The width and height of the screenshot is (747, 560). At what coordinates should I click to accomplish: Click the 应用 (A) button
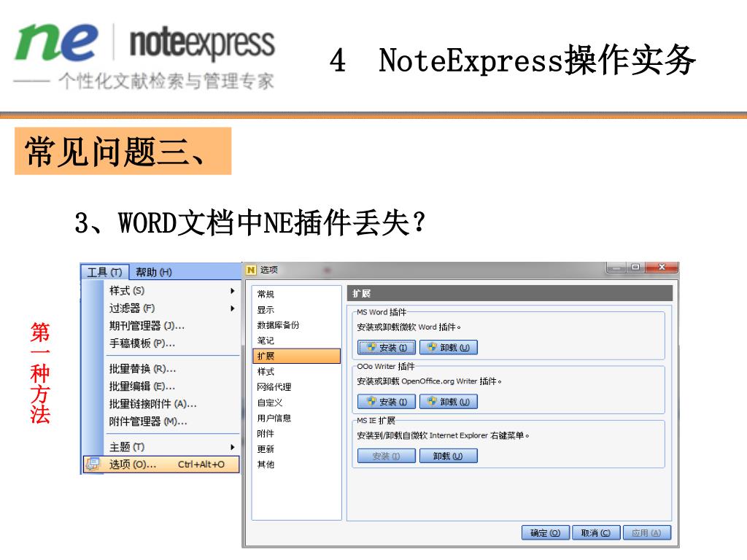(646, 533)
